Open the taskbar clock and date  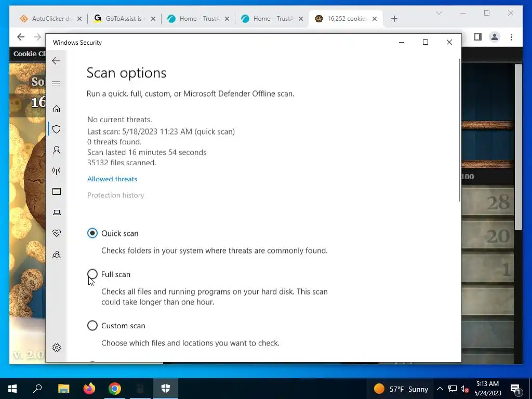tap(487, 389)
